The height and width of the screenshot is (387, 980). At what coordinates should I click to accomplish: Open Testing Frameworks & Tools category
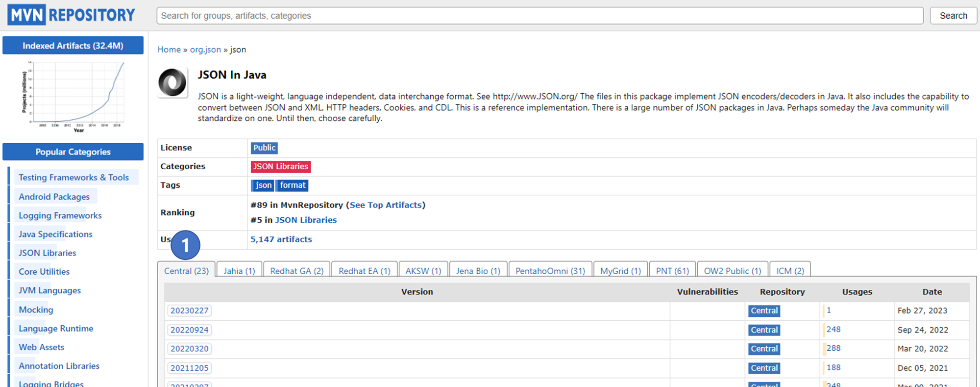coord(74,178)
